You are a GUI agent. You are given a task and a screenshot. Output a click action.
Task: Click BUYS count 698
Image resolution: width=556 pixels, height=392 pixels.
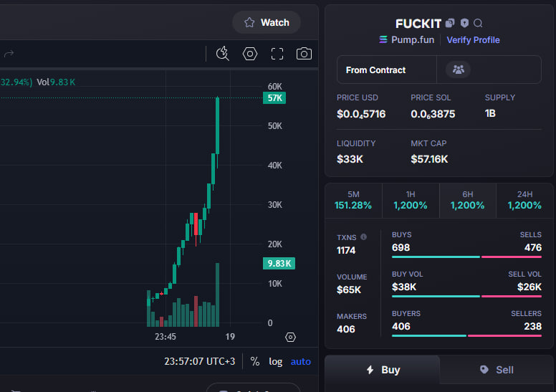coord(401,247)
